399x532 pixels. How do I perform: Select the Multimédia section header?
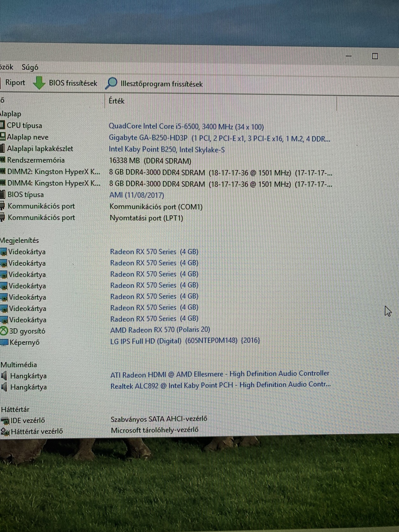(19, 365)
